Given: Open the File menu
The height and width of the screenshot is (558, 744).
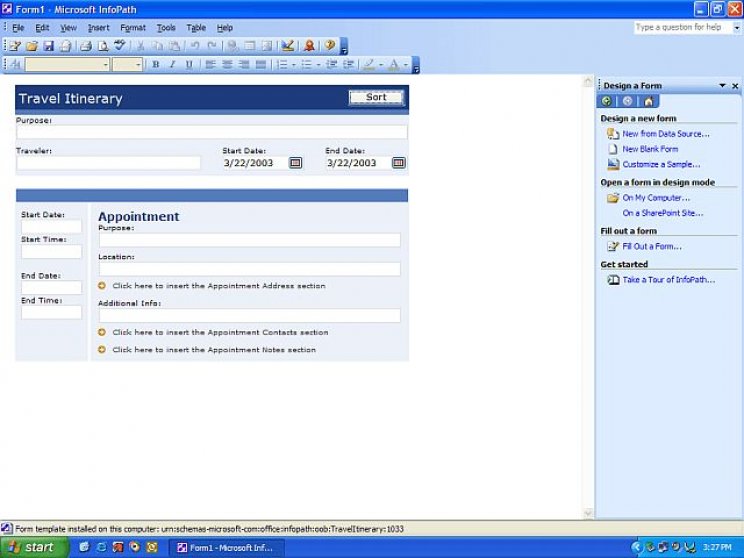Looking at the screenshot, I should coord(18,28).
